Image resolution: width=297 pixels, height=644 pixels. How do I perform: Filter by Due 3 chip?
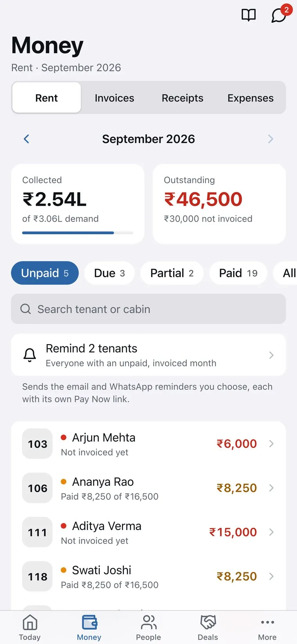[x=109, y=273]
